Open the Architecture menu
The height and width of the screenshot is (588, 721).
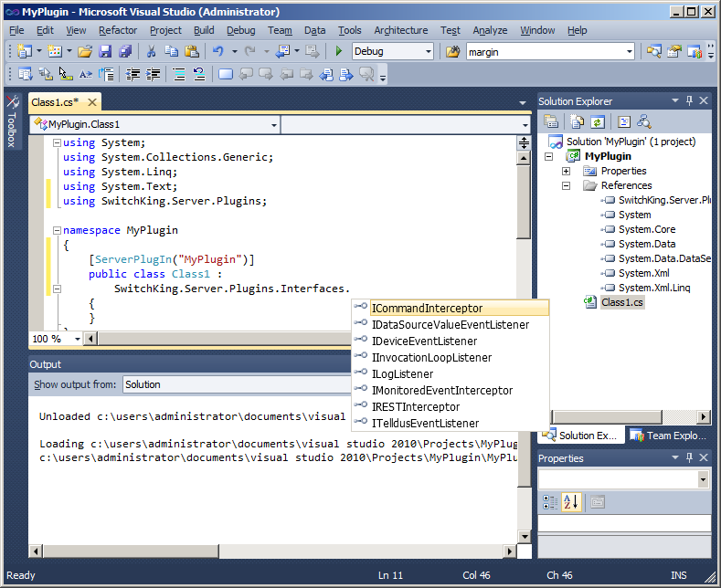click(400, 30)
